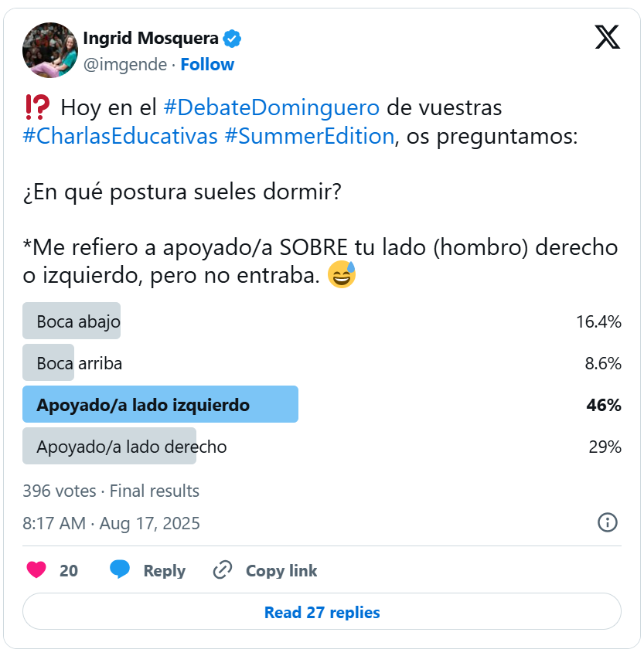Click the @imgende handle

point(125,65)
